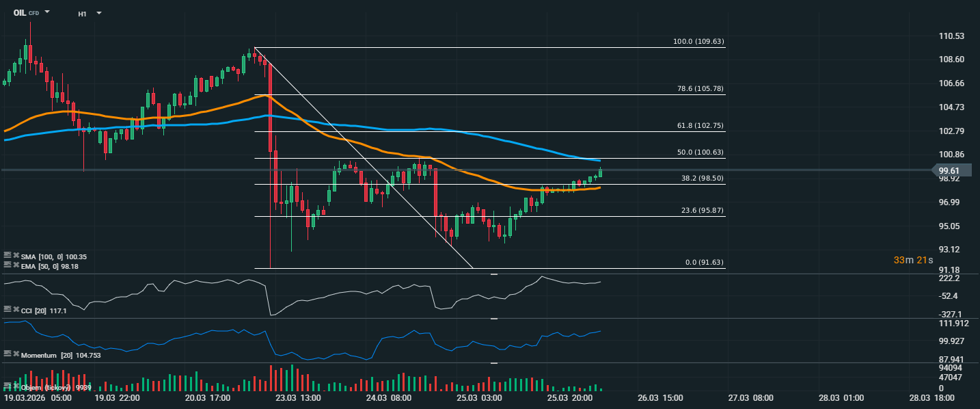Open settings icon for CCI indicator

click(x=8, y=311)
